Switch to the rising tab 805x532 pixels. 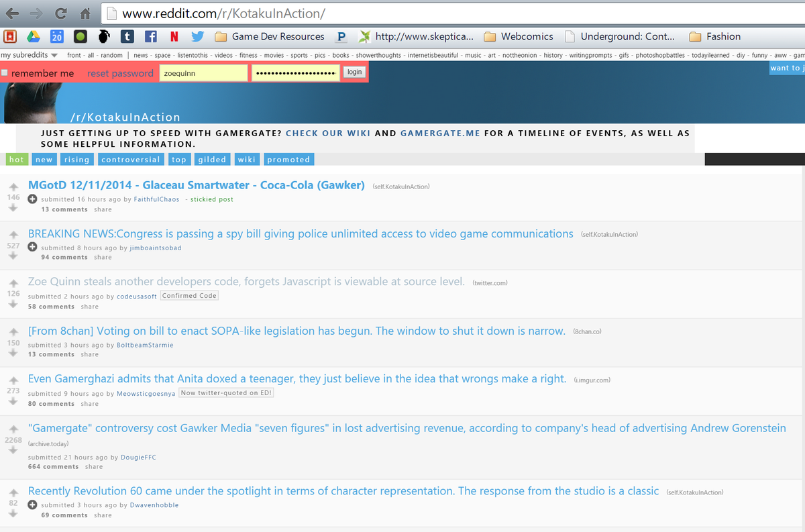point(77,160)
